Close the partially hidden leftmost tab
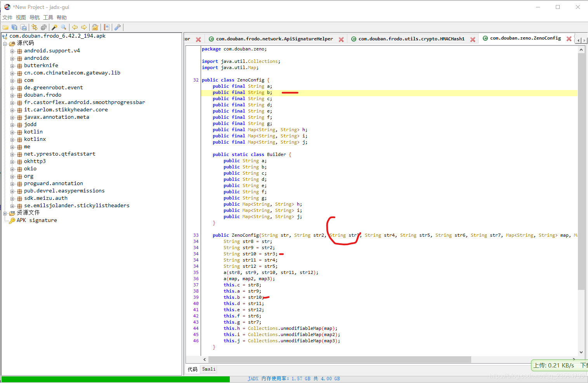This screenshot has height=383, width=588. pyautogui.click(x=198, y=39)
